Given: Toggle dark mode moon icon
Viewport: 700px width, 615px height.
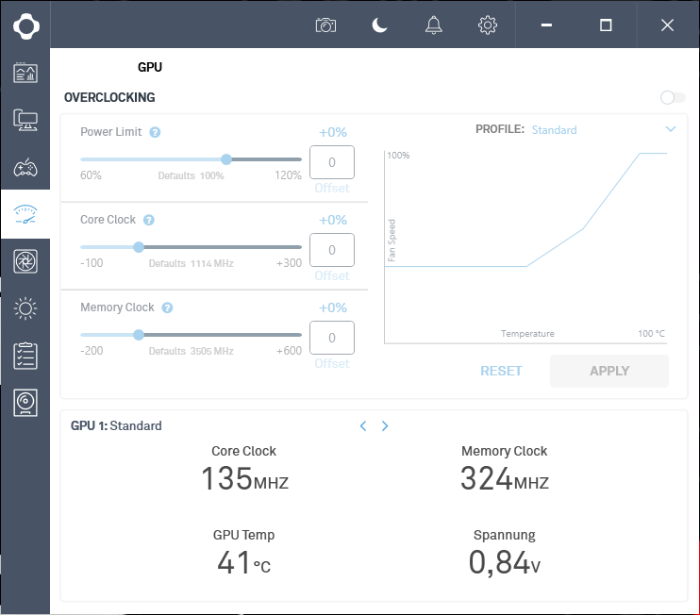Looking at the screenshot, I should tap(380, 25).
